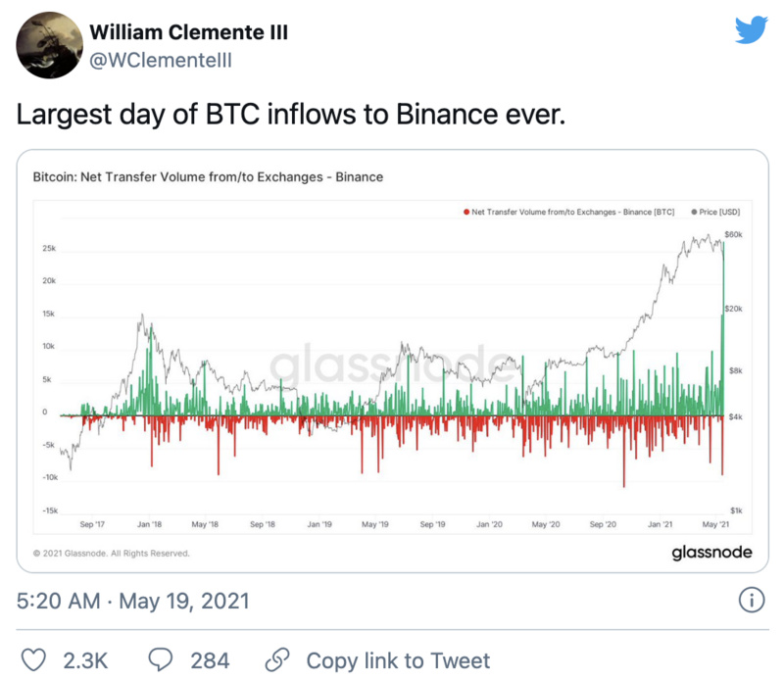Click the link chain icon
The width and height of the screenshot is (784, 680).
click(x=280, y=659)
